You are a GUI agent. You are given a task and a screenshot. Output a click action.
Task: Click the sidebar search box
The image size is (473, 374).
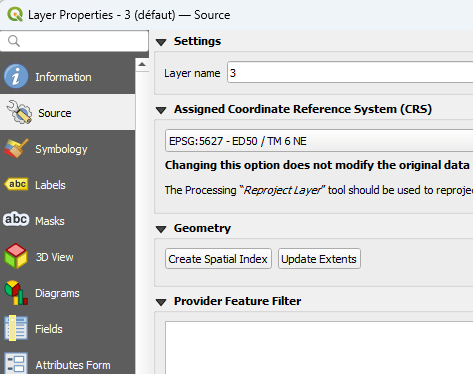pyautogui.click(x=74, y=41)
